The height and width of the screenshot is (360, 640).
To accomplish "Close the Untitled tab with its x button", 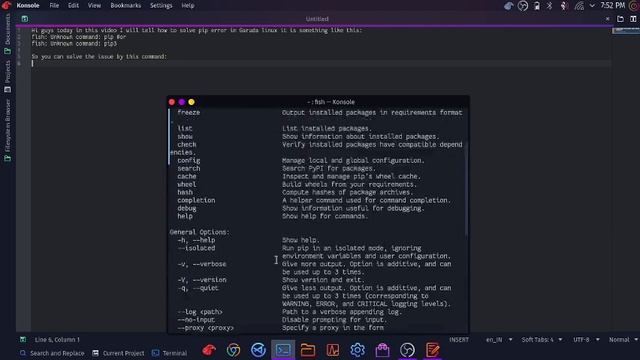I will pyautogui.click(x=607, y=19).
